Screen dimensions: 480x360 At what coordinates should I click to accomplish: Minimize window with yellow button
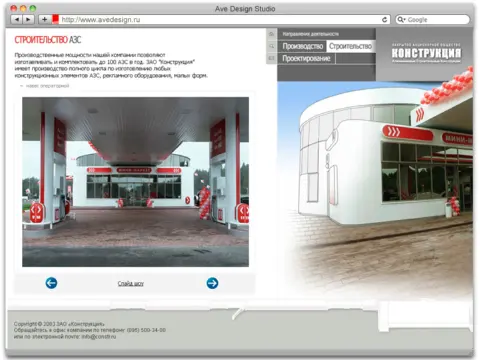coord(23,9)
